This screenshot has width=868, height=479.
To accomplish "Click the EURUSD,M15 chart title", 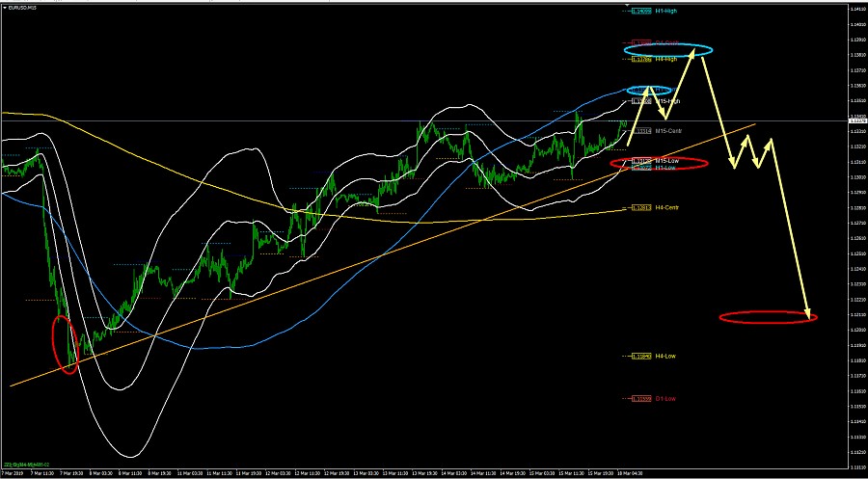I will tap(20, 8).
